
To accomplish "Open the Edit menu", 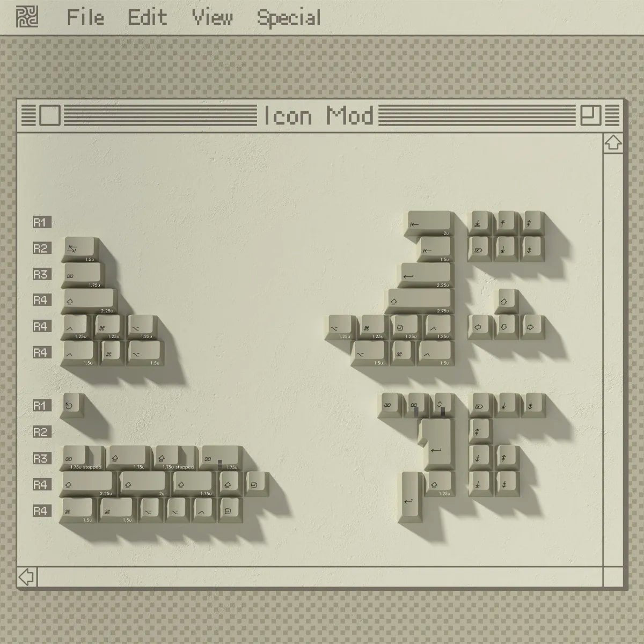I will point(147,17).
